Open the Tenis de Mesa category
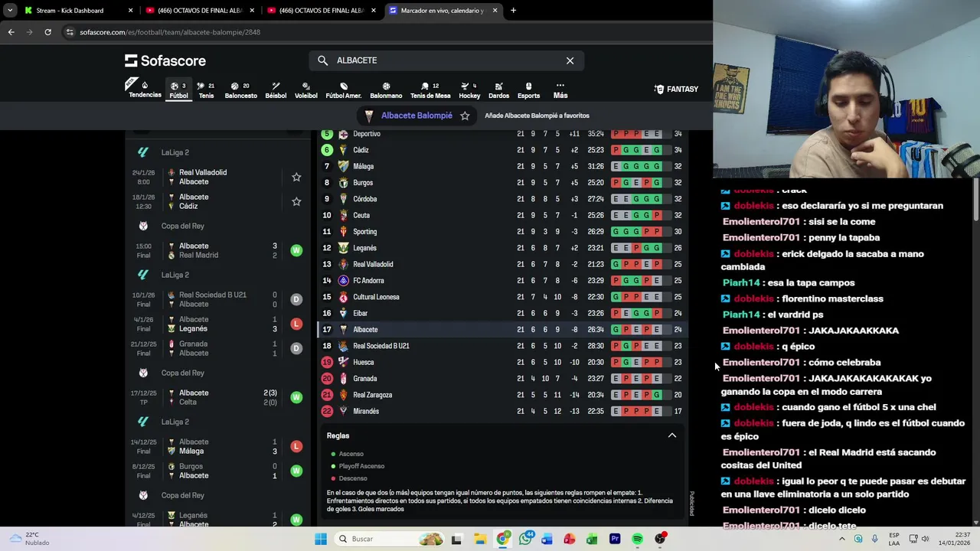Screen dimensions: 980x551 coord(430,90)
